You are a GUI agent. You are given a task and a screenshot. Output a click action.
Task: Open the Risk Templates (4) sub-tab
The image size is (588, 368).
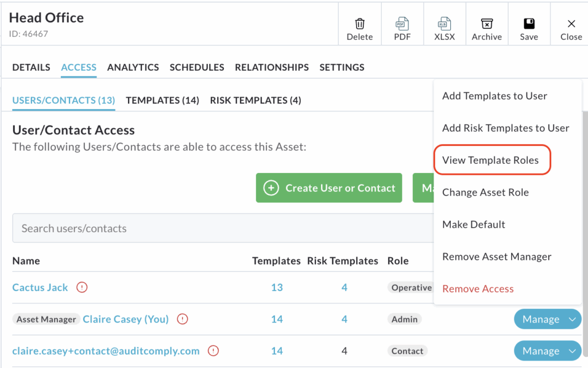pyautogui.click(x=256, y=100)
